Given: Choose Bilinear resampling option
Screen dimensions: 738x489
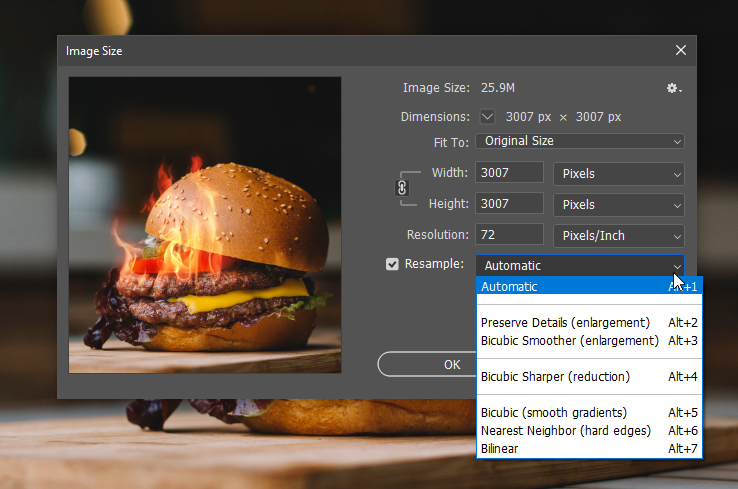Looking at the screenshot, I should pyautogui.click(x=589, y=449).
